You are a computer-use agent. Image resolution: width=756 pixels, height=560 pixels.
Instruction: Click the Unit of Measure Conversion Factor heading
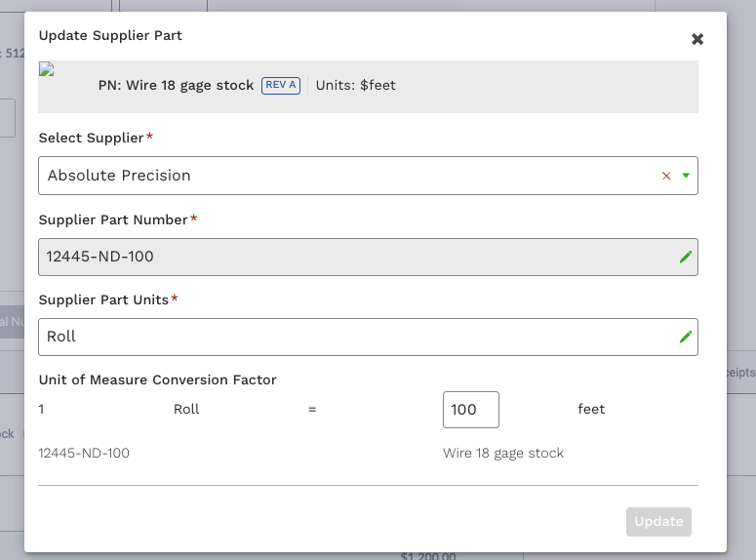coord(157,380)
